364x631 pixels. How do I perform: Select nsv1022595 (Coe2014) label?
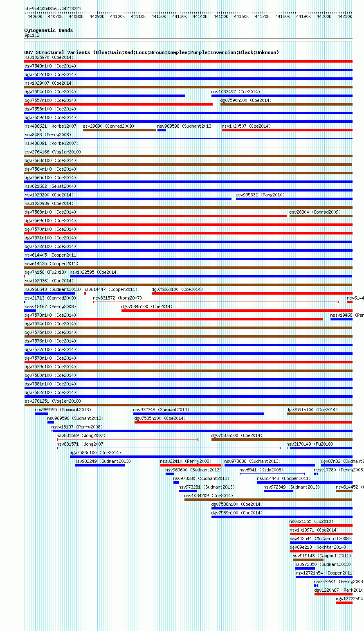[x=94, y=273]
